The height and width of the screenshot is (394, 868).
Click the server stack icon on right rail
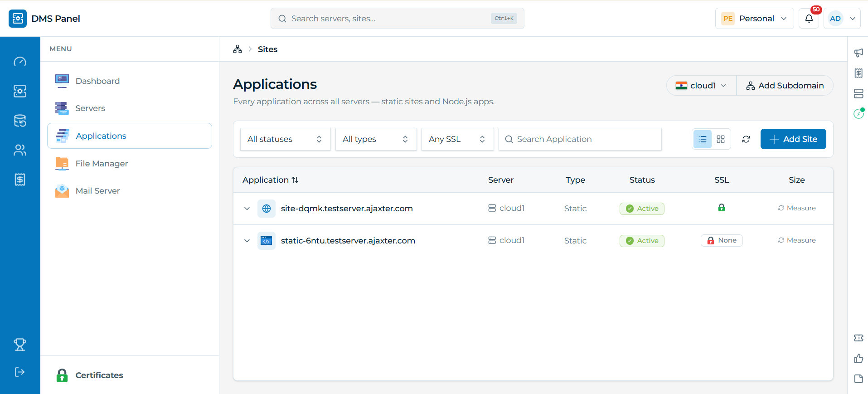[x=858, y=93]
